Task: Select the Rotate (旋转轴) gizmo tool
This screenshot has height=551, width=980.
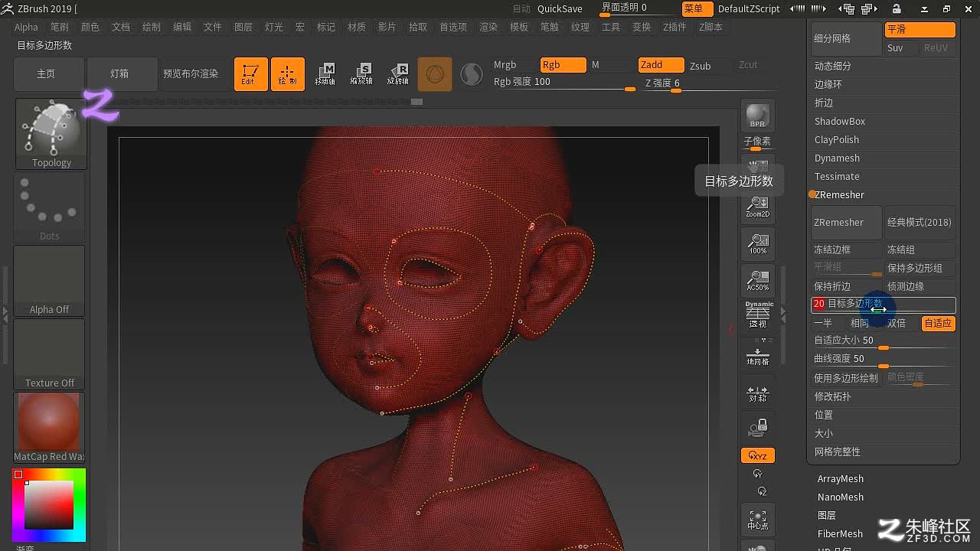Action: [398, 74]
